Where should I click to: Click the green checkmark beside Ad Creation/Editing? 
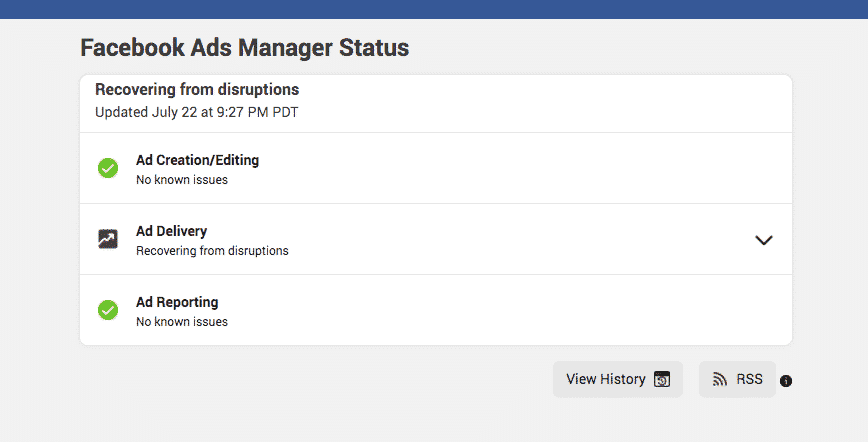[x=108, y=168]
